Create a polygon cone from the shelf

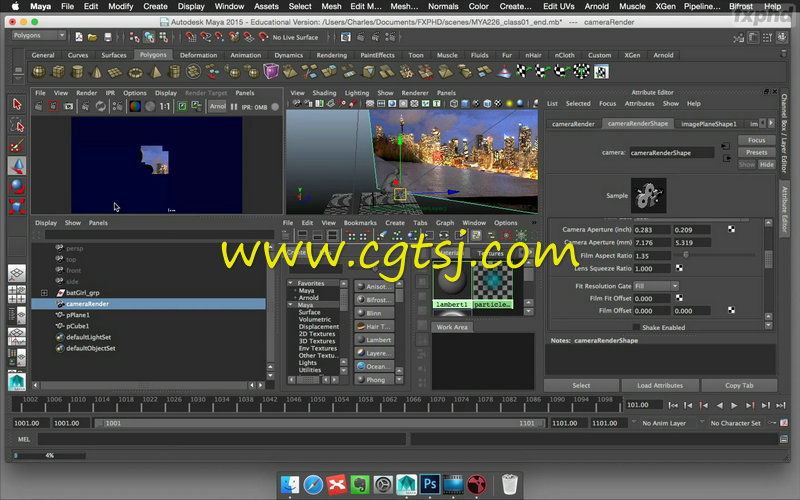click(96, 72)
